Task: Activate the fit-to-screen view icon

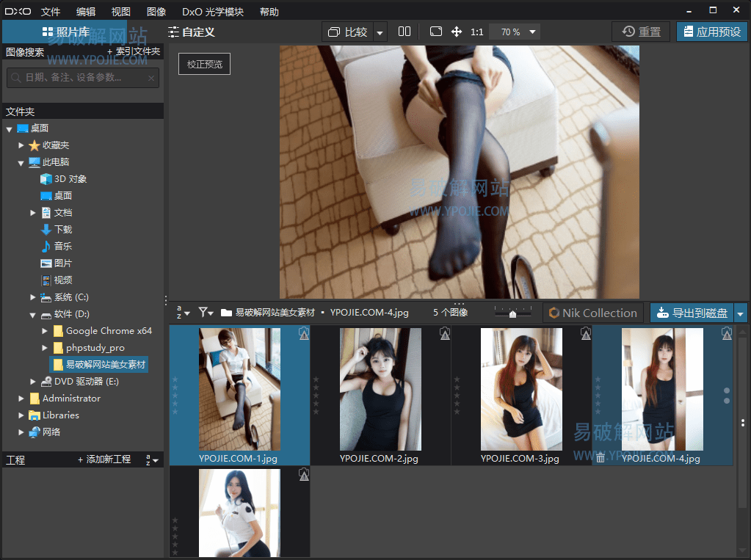Action: click(435, 32)
